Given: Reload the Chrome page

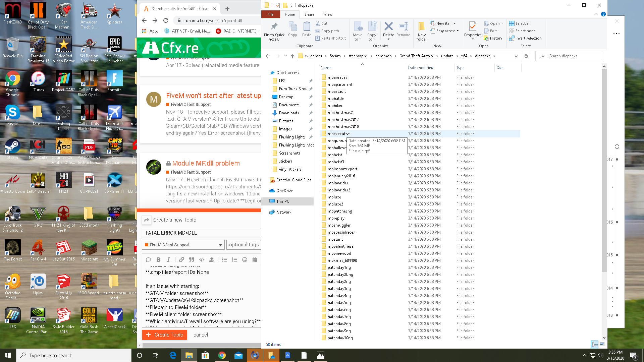Looking at the screenshot, I should 166,20.
